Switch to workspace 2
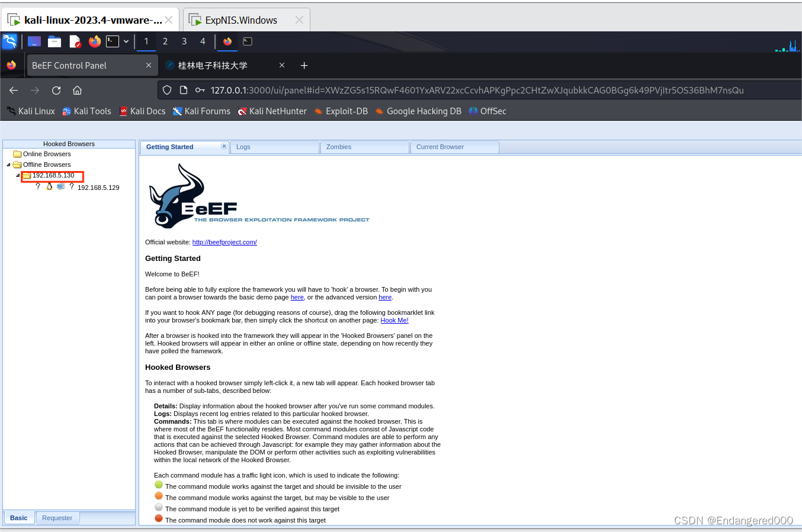Screen dimensions: 802x532 click(165, 41)
